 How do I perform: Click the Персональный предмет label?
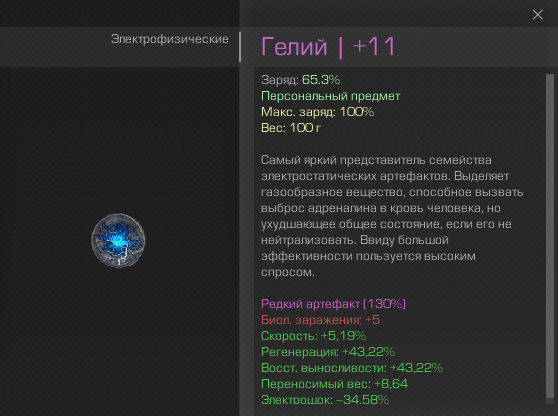point(331,96)
